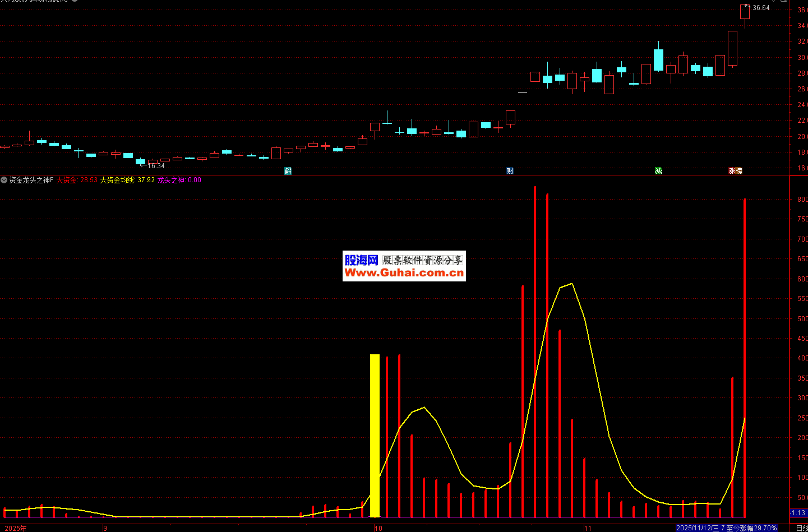Click the 财 financial report marker
Viewport: 808px width, 532px height.
click(x=510, y=171)
